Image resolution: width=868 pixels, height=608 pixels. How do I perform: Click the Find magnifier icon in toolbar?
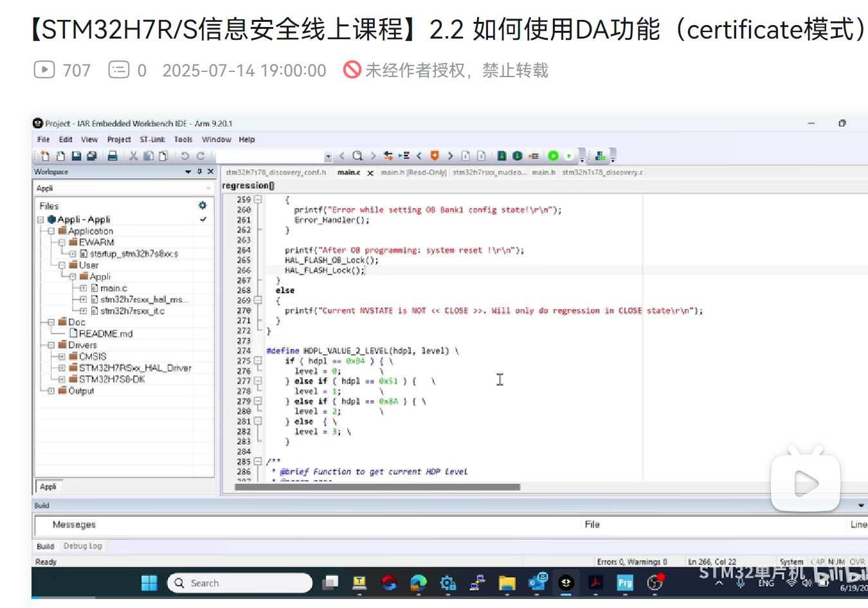[357, 156]
